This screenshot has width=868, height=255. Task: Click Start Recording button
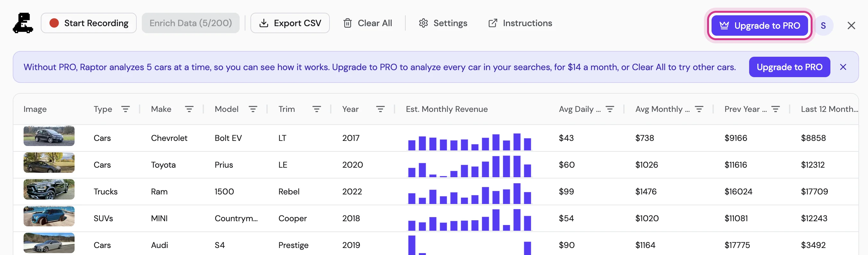[x=89, y=23]
